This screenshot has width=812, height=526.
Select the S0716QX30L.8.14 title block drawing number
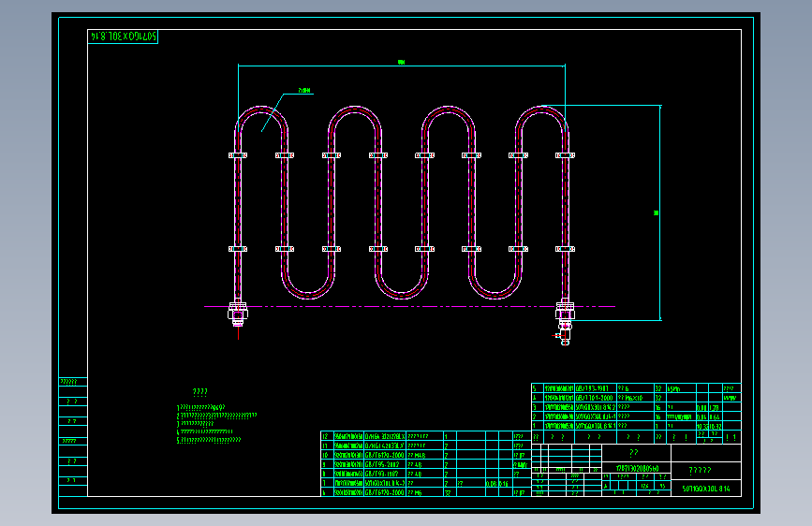(706, 489)
